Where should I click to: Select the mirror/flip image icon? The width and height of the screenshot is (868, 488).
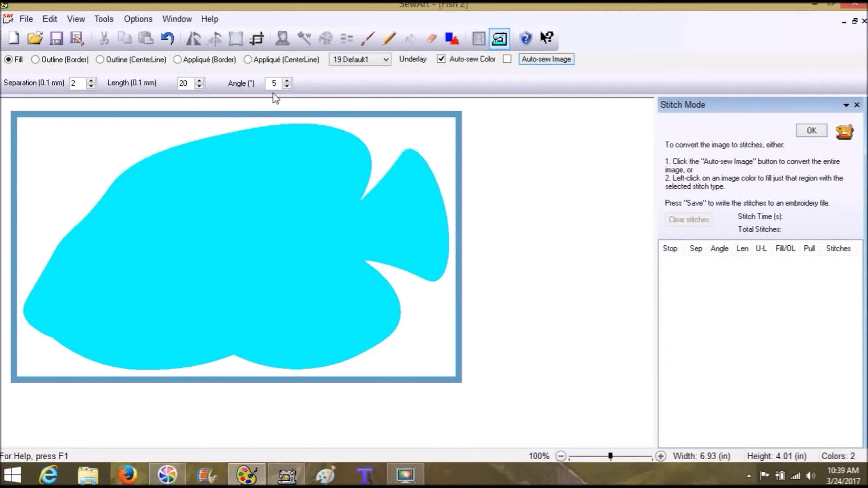(194, 38)
